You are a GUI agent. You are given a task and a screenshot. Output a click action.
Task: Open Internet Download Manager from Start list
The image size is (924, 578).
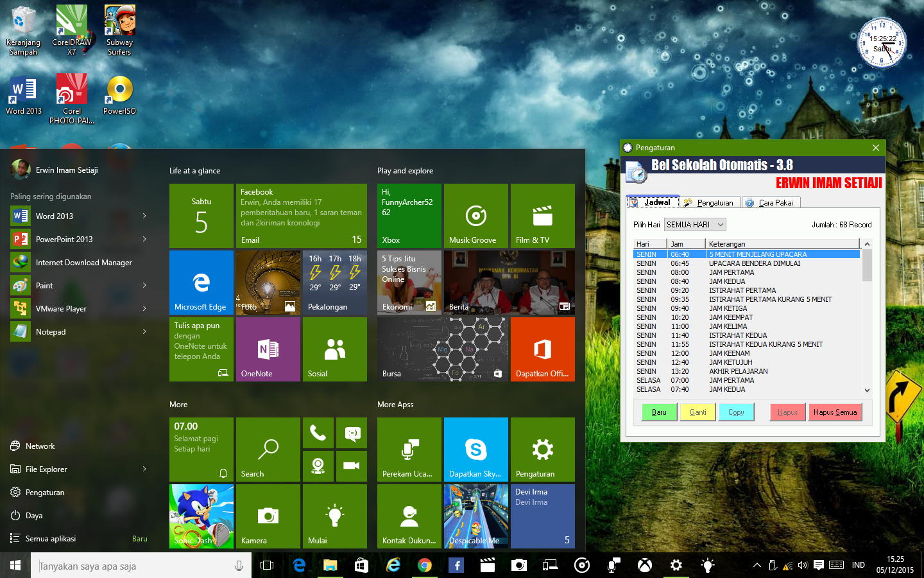(80, 262)
